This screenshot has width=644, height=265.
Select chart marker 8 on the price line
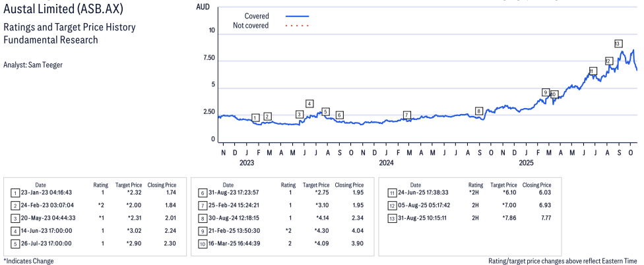pyautogui.click(x=479, y=111)
